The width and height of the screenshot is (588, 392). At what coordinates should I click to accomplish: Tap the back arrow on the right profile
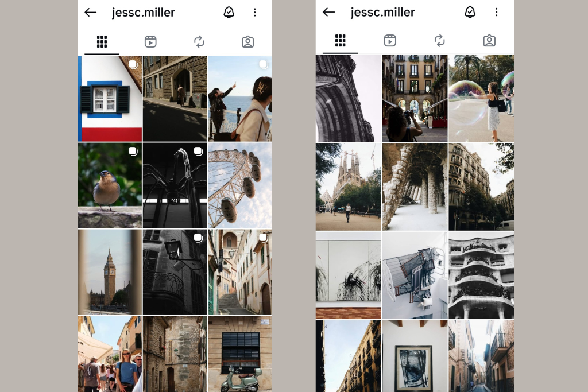(328, 12)
